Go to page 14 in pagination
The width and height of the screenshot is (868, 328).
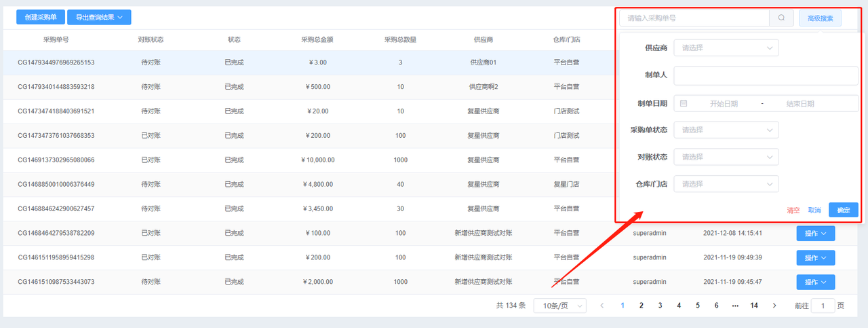pos(754,306)
